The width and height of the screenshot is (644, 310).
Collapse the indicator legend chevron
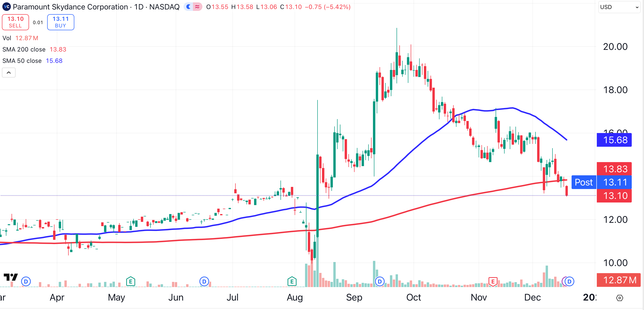[x=9, y=73]
